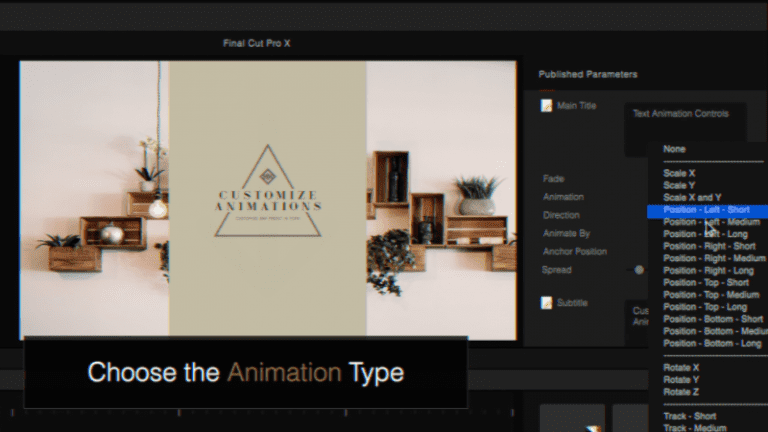Pick Position - Left - Medium option

coord(711,222)
